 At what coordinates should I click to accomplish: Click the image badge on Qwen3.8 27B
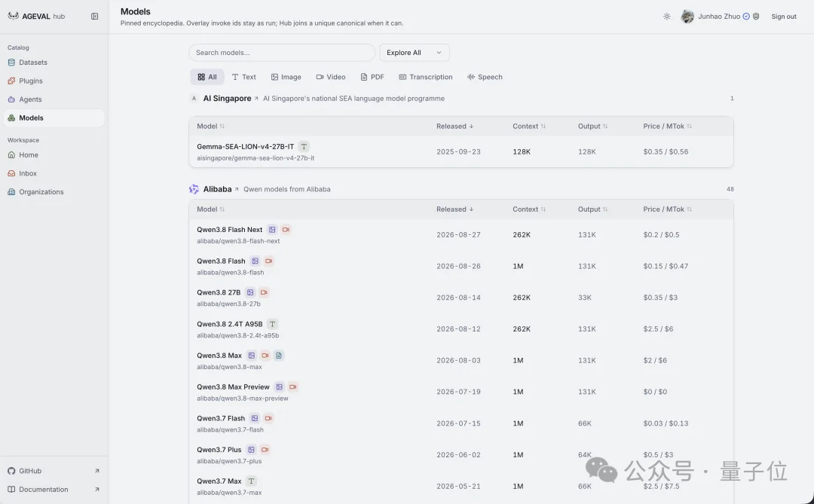(x=250, y=292)
